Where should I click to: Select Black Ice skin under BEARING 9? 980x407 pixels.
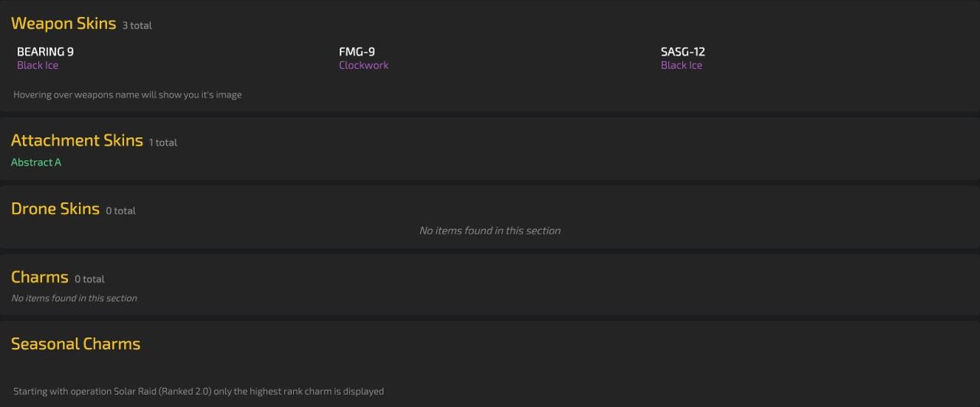[38, 65]
